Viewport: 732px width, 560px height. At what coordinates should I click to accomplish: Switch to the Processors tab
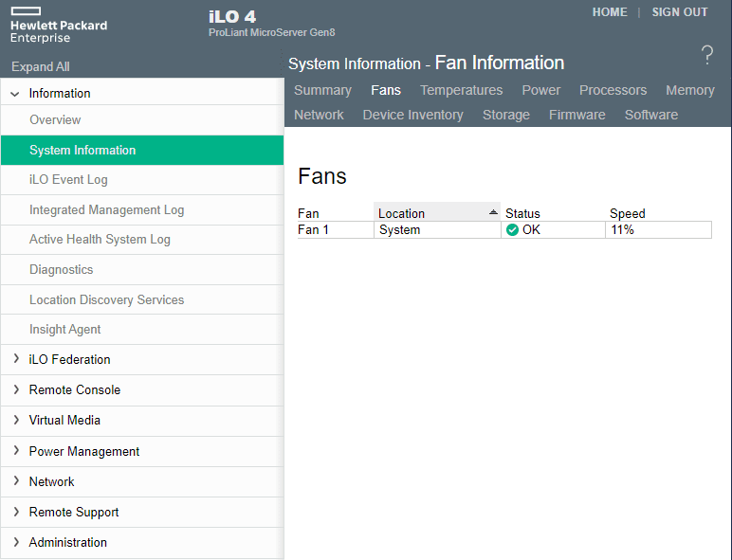coord(613,90)
